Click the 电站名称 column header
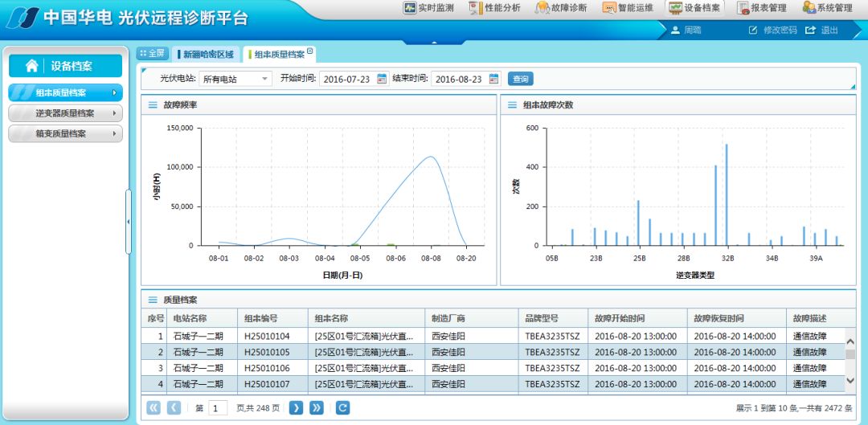Viewport: 868px width, 425px height. (203, 319)
